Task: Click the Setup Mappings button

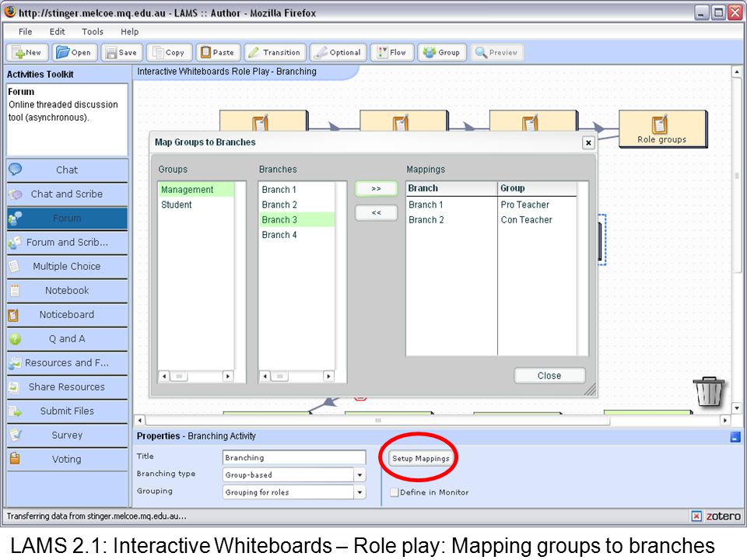Action: (x=421, y=458)
